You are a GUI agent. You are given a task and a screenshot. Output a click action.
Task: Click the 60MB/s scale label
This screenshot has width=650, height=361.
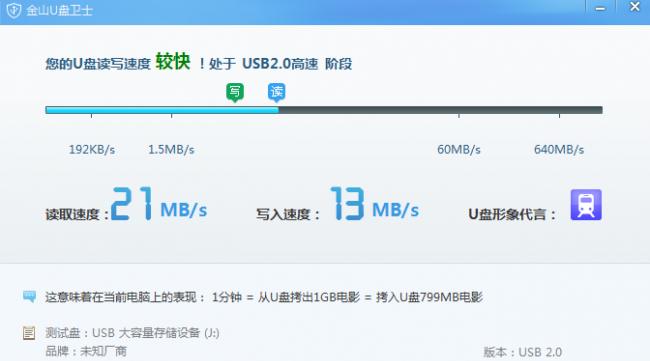[459, 150]
